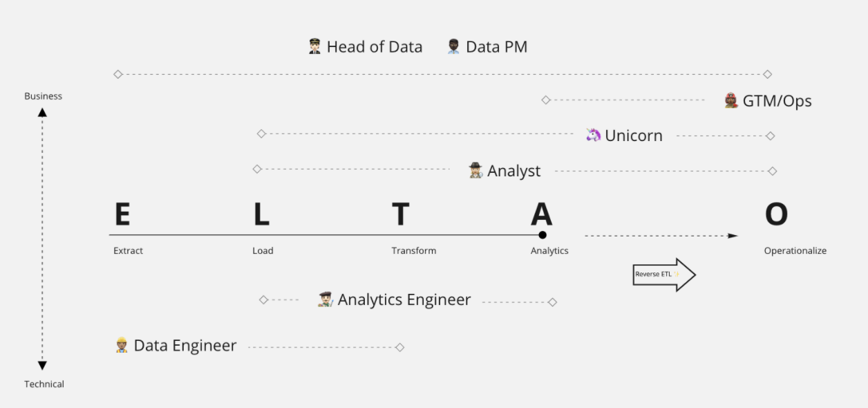Click the Load label under letter L
This screenshot has width=868, height=408.
[263, 251]
